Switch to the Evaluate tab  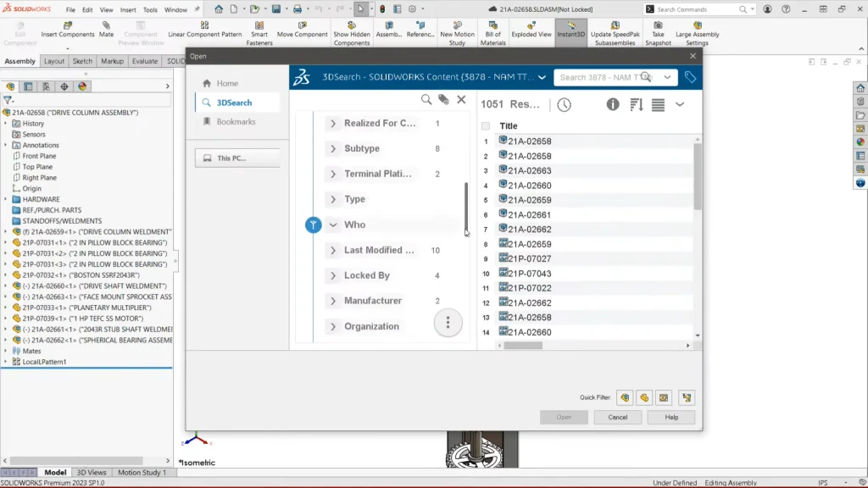pos(144,61)
